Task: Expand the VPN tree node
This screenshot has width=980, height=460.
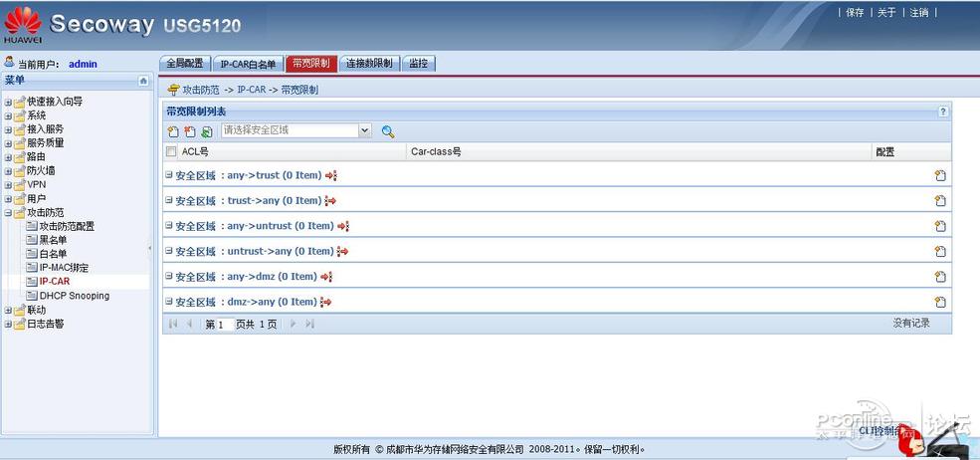Action: 8,185
